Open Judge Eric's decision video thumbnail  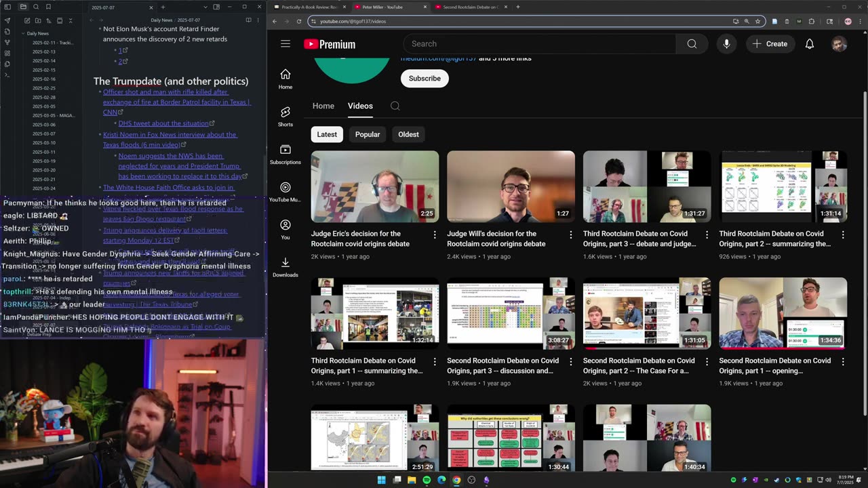[375, 186]
